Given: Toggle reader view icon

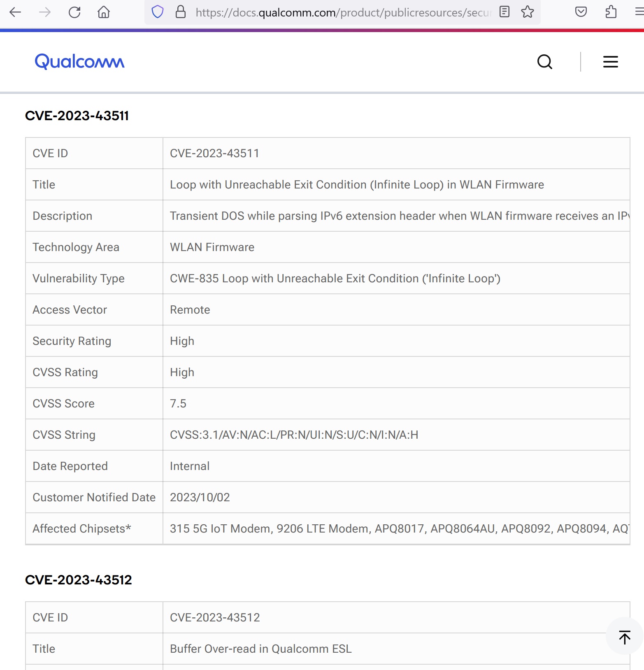Looking at the screenshot, I should pyautogui.click(x=505, y=12).
